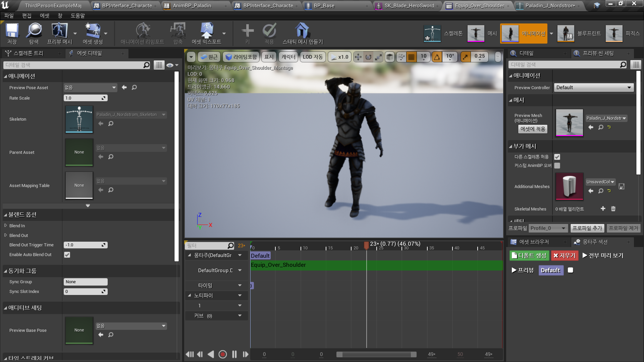Disable 다른 스켈레톤 허용 checkbox
644x362 pixels.
(x=557, y=157)
